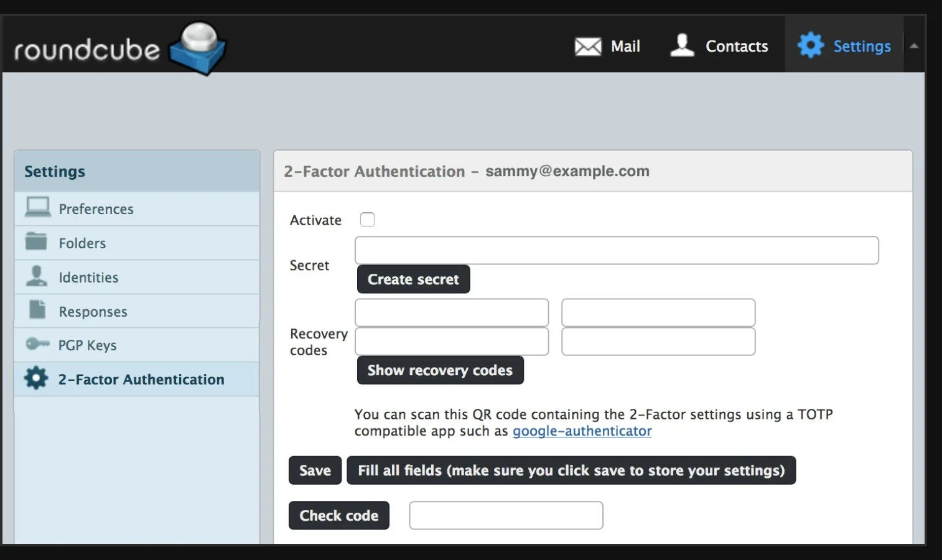Click the Contacts person icon

(x=682, y=45)
